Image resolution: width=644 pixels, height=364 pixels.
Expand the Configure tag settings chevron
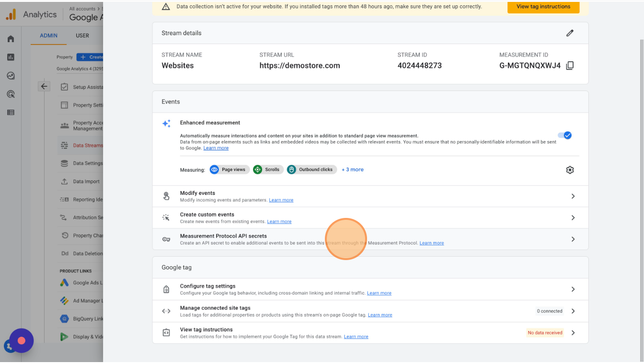(x=573, y=289)
